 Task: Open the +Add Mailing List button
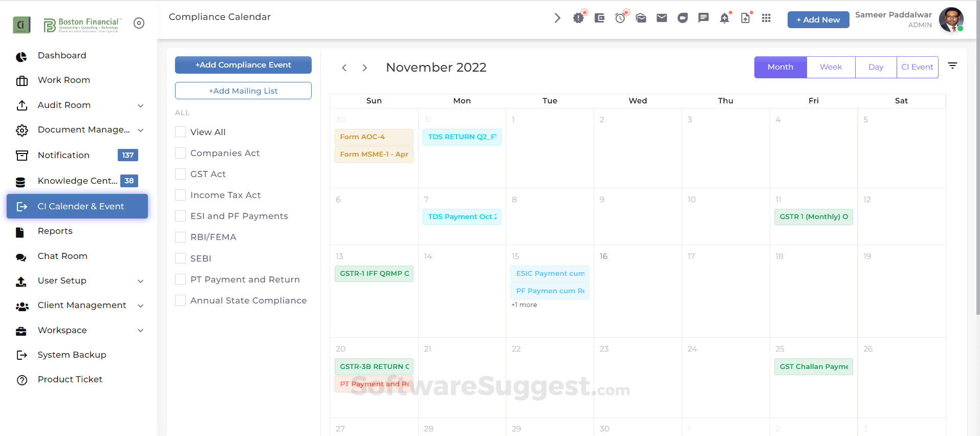point(243,91)
